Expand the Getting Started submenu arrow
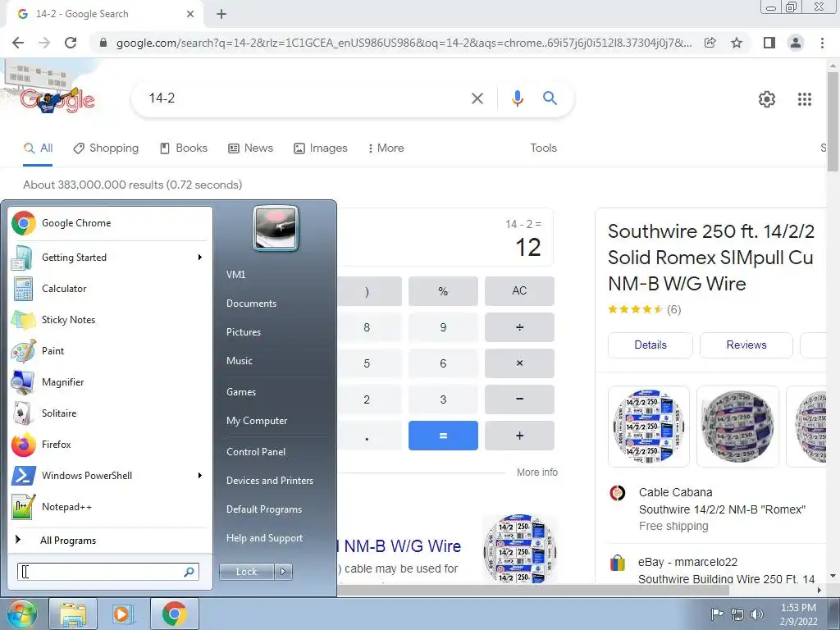Image resolution: width=840 pixels, height=630 pixels. [x=200, y=258]
